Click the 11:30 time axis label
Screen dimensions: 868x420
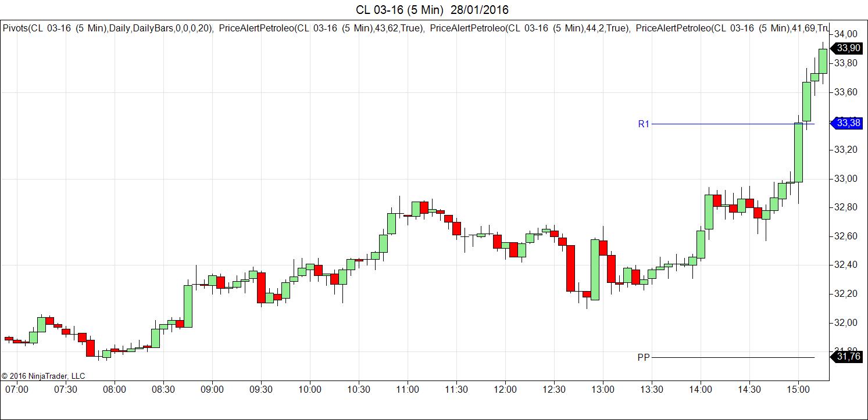(x=456, y=389)
